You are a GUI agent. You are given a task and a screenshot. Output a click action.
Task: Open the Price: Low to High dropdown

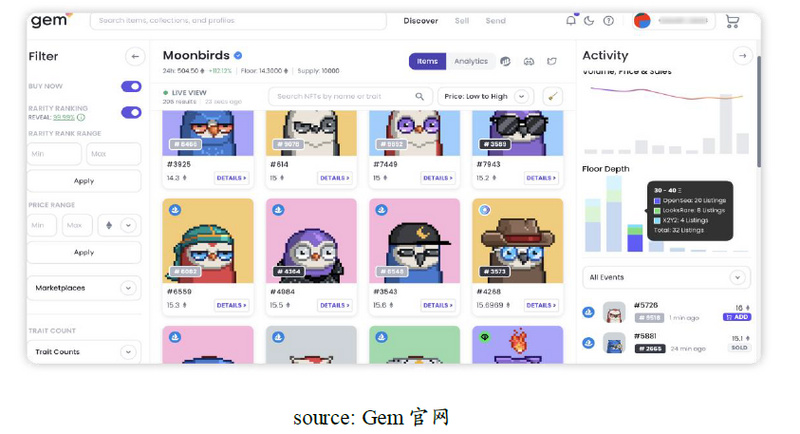(x=485, y=96)
